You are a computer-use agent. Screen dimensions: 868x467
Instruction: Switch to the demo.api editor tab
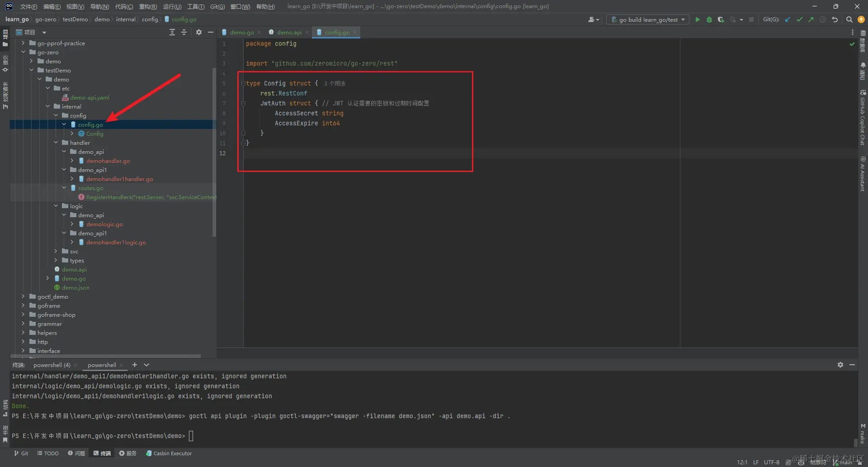(289, 32)
